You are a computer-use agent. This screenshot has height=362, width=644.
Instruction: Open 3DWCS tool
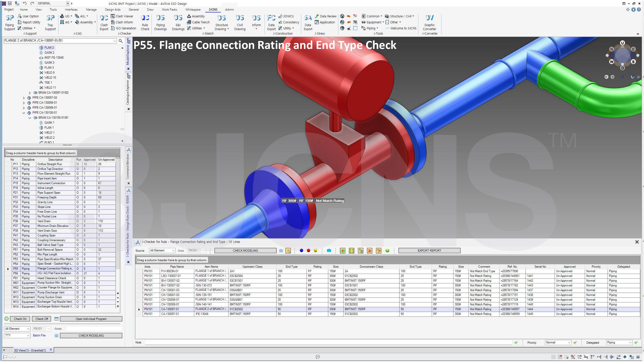[x=286, y=16]
